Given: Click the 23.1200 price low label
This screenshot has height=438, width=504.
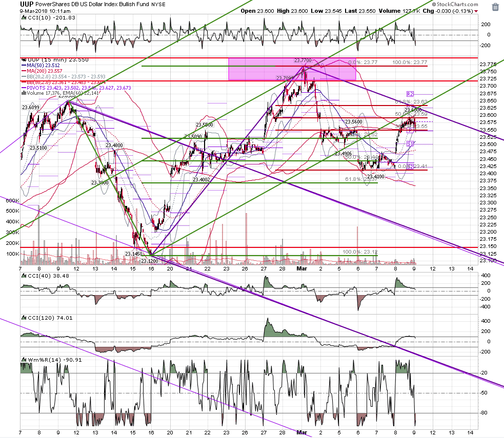Looking at the screenshot, I should click(150, 261).
